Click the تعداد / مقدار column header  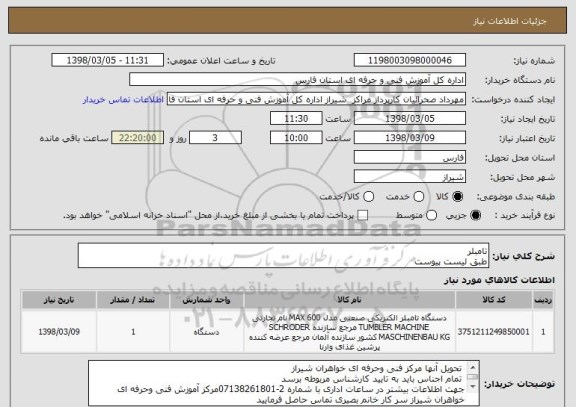pos(133,300)
